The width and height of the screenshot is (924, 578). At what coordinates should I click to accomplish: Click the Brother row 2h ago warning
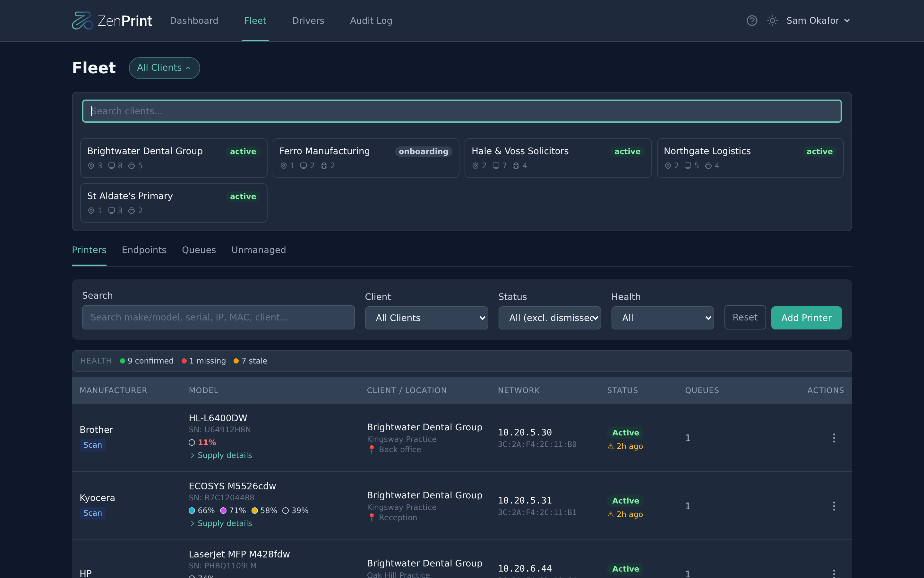coord(625,446)
